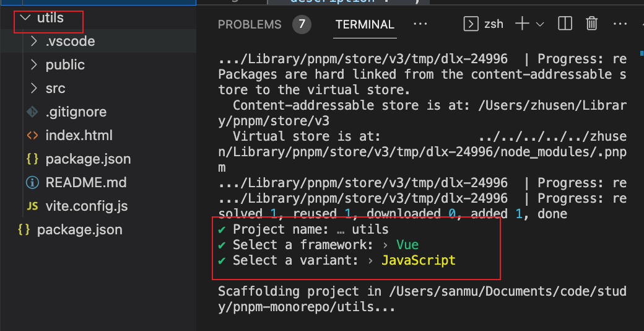This screenshot has height=331, width=644.
Task: Open the root-level package.json file
Action: click(79, 230)
